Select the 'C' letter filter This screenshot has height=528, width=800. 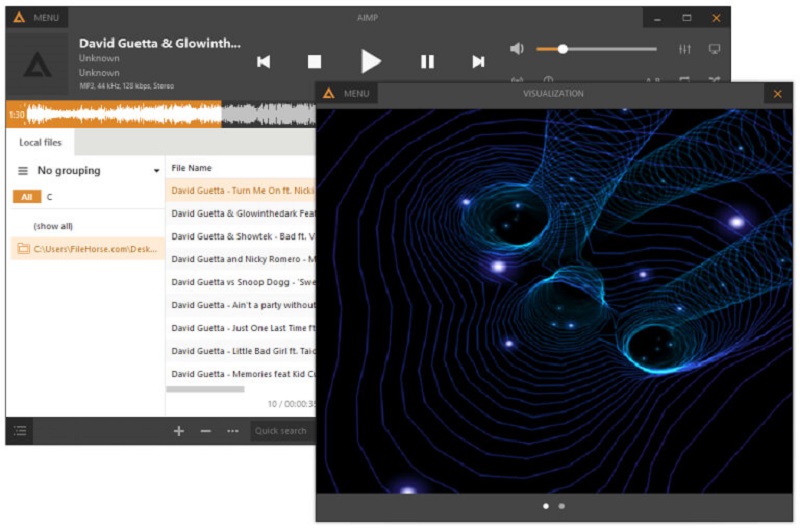point(49,197)
